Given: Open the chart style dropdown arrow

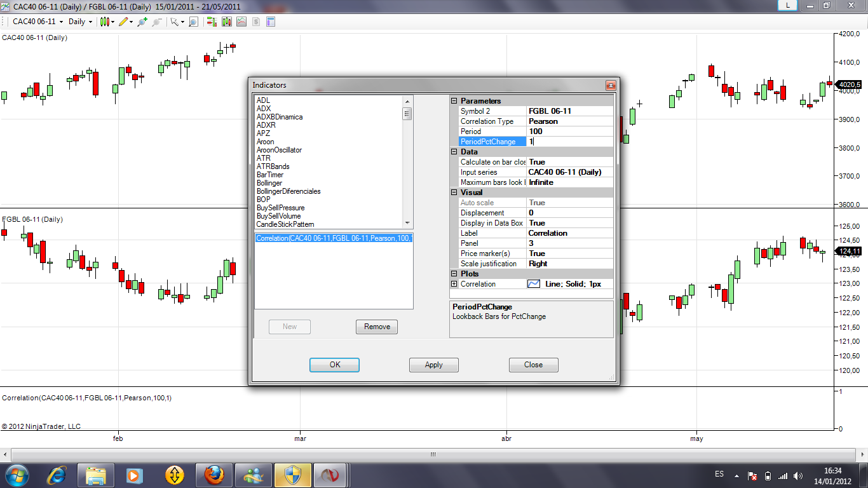Looking at the screenshot, I should click(113, 22).
